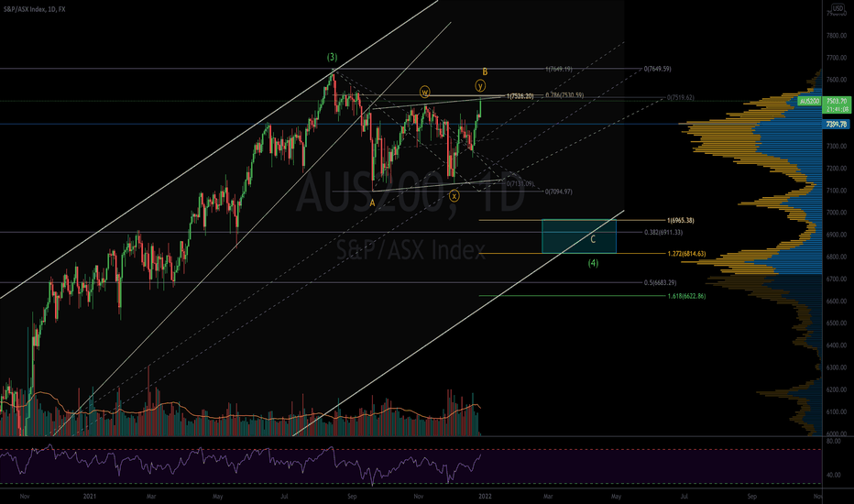Click the 7000.00 price axis label
Image resolution: width=854 pixels, height=504 pixels.
click(x=836, y=213)
